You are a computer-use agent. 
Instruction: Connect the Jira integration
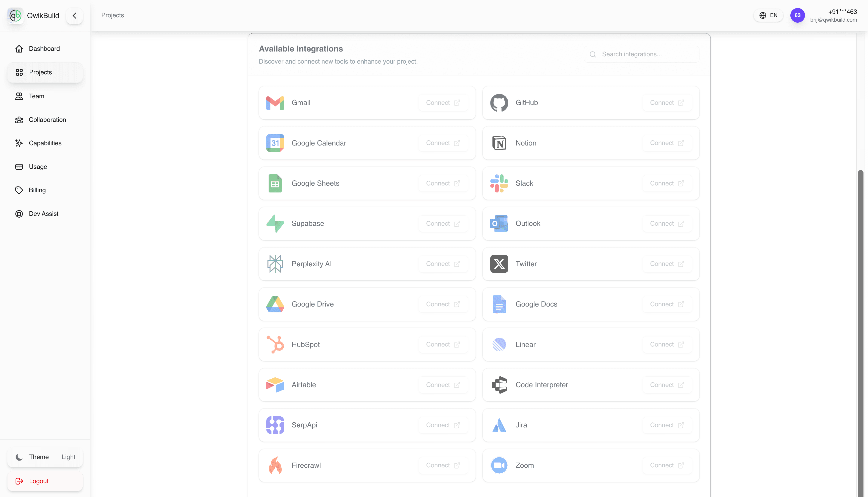[667, 425]
